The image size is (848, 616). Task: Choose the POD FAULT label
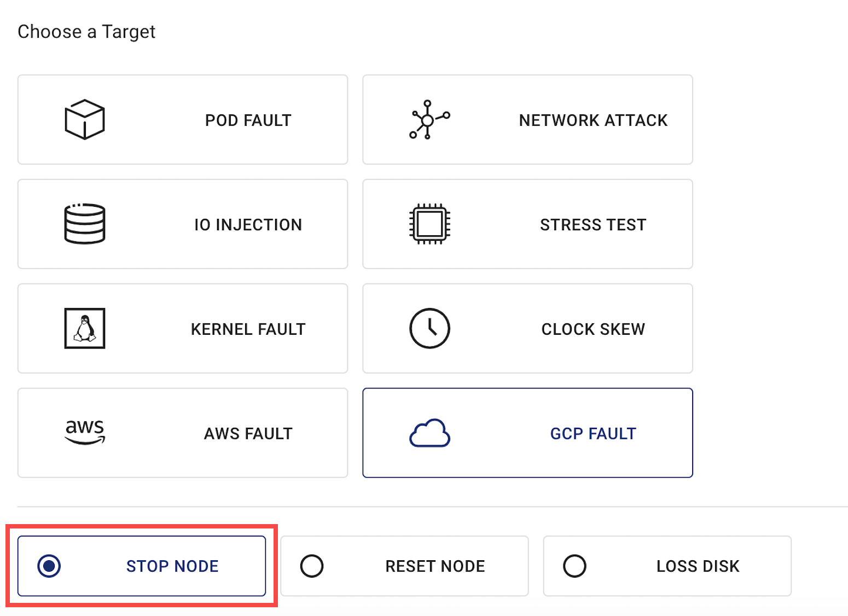pos(248,120)
